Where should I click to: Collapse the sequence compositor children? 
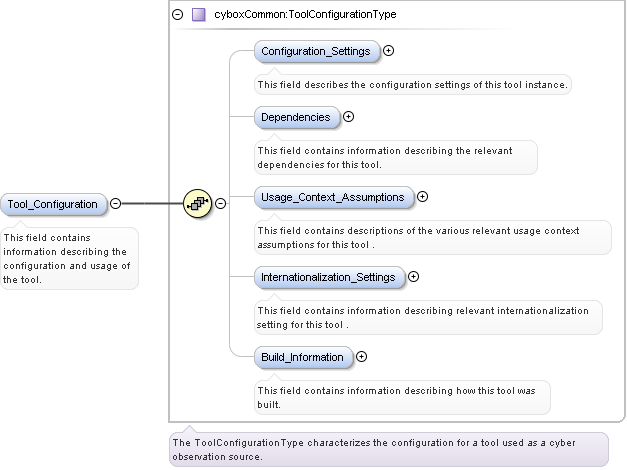[x=221, y=204]
